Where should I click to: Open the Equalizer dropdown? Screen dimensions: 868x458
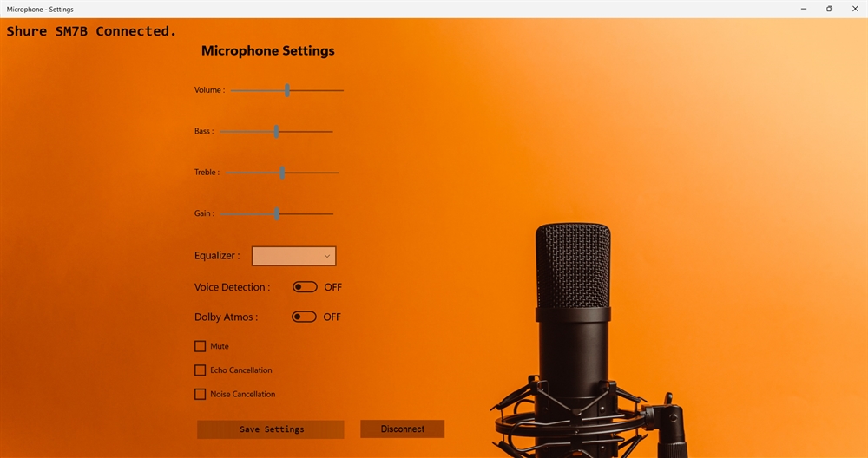tap(294, 256)
